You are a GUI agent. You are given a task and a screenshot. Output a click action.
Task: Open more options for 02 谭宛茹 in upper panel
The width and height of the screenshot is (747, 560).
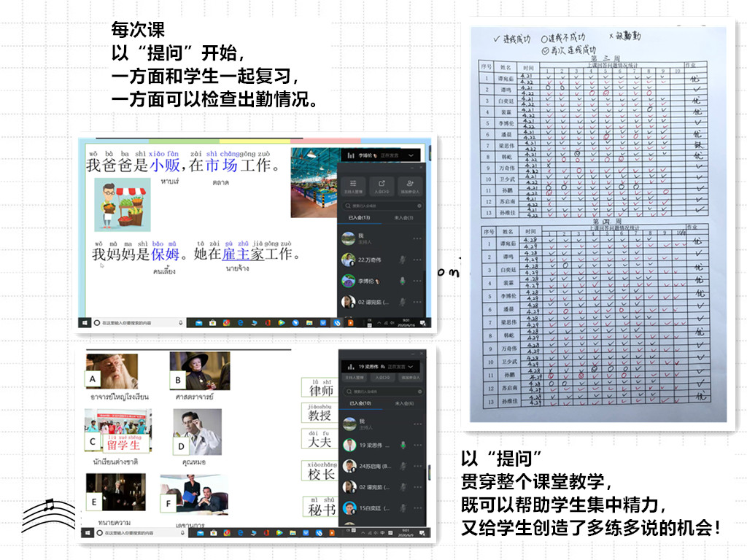pos(417,302)
